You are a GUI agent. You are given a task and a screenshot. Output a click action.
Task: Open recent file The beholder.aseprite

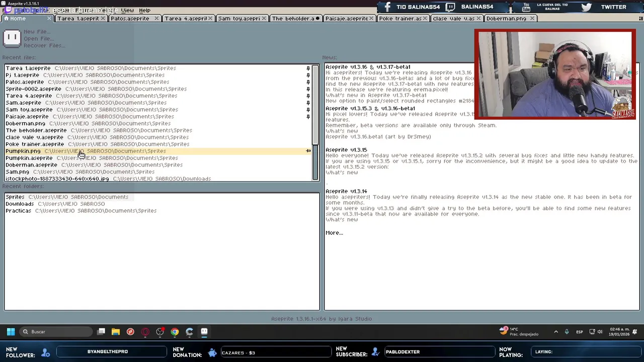[x=158, y=130]
